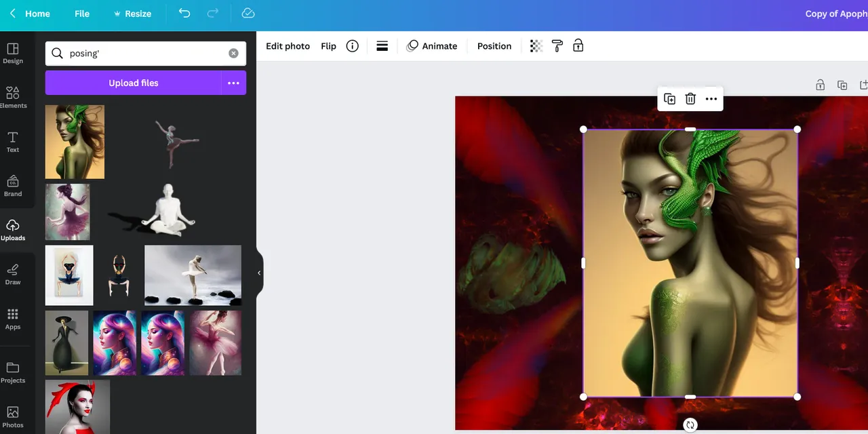Collapse the side panel with arrow handle

(x=259, y=273)
